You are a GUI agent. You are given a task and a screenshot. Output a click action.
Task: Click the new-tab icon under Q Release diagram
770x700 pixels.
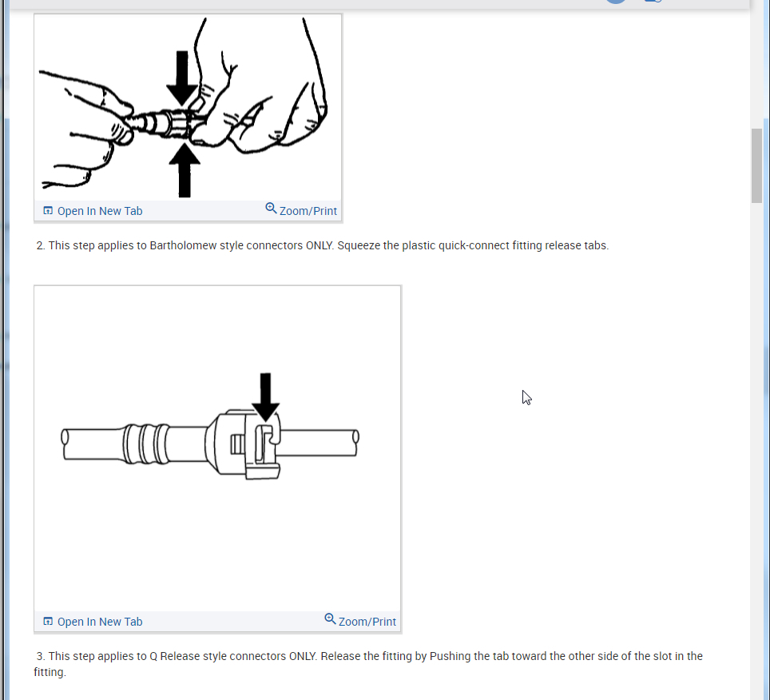[48, 622]
